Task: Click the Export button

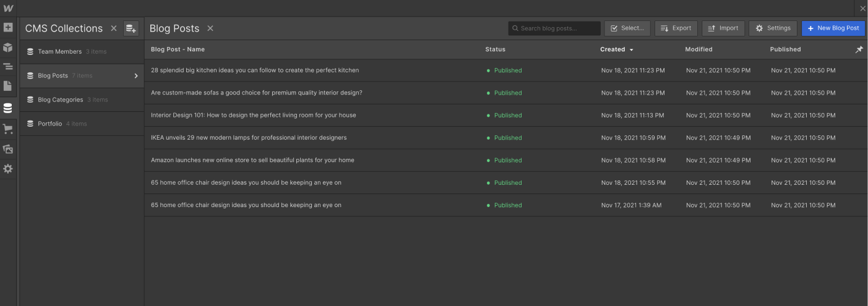Action: click(x=676, y=28)
